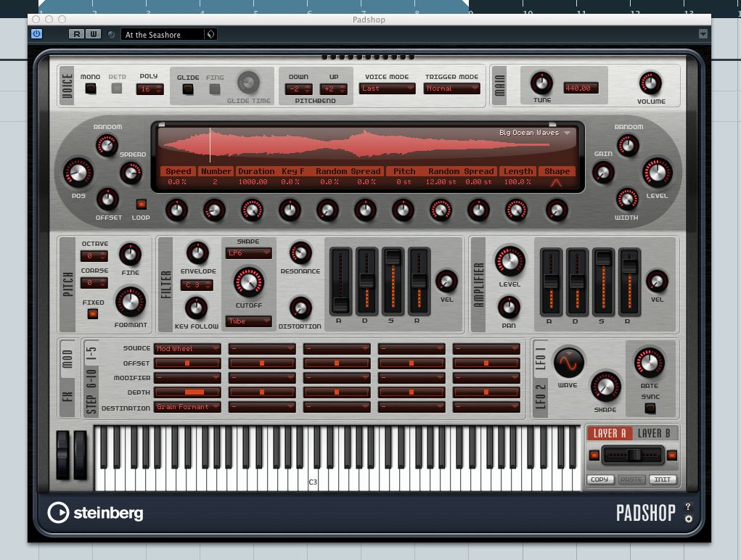The height and width of the screenshot is (560, 741).
Task: Open the LFO 2 tab
Action: (541, 397)
